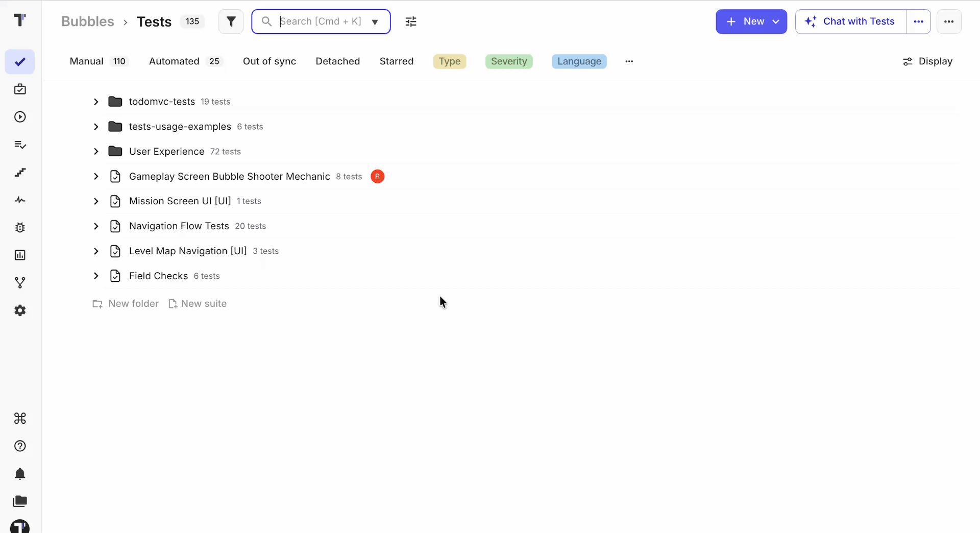Open the Plans checklist sidebar icon

[20, 145]
